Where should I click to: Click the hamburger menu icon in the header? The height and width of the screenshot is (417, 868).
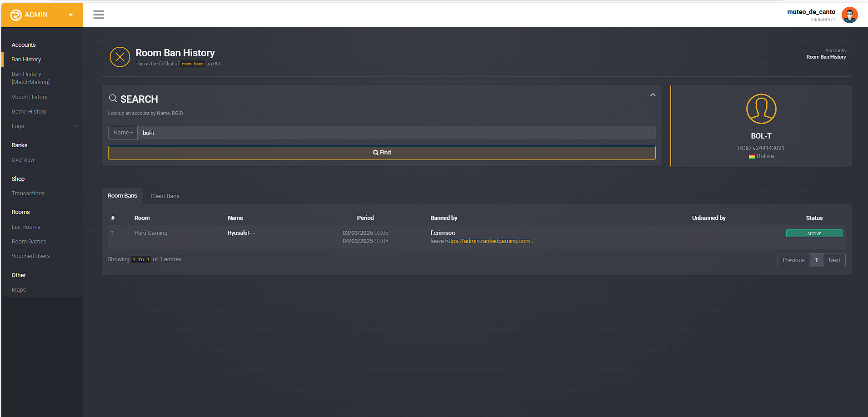(x=99, y=15)
